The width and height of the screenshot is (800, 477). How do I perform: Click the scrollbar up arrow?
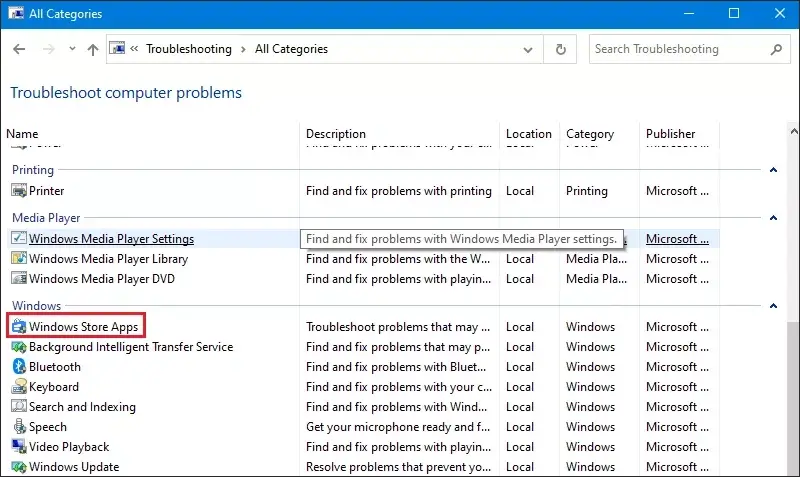click(793, 131)
